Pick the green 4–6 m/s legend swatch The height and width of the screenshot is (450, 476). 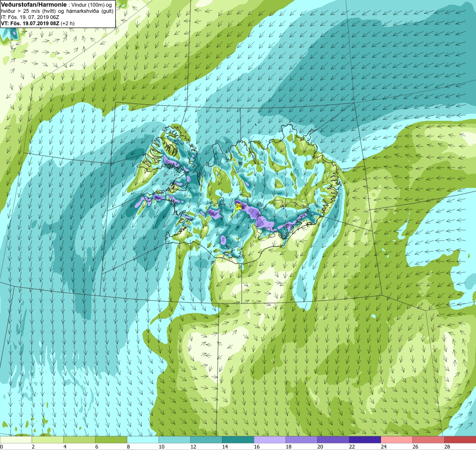79,440
